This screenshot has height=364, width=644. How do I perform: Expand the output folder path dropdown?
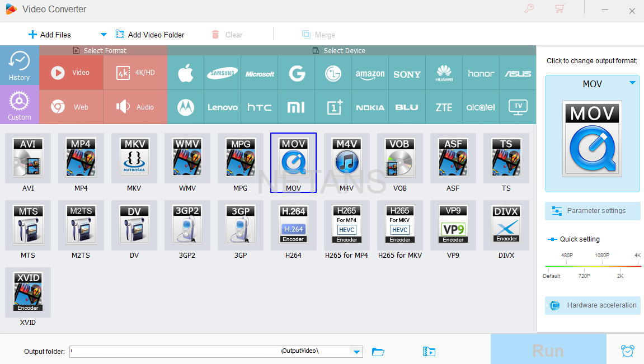(356, 352)
